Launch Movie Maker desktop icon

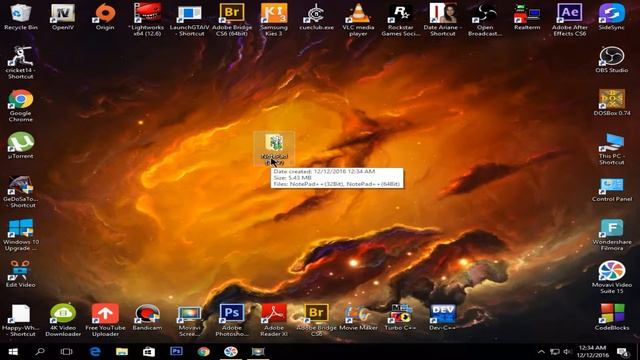[358, 317]
